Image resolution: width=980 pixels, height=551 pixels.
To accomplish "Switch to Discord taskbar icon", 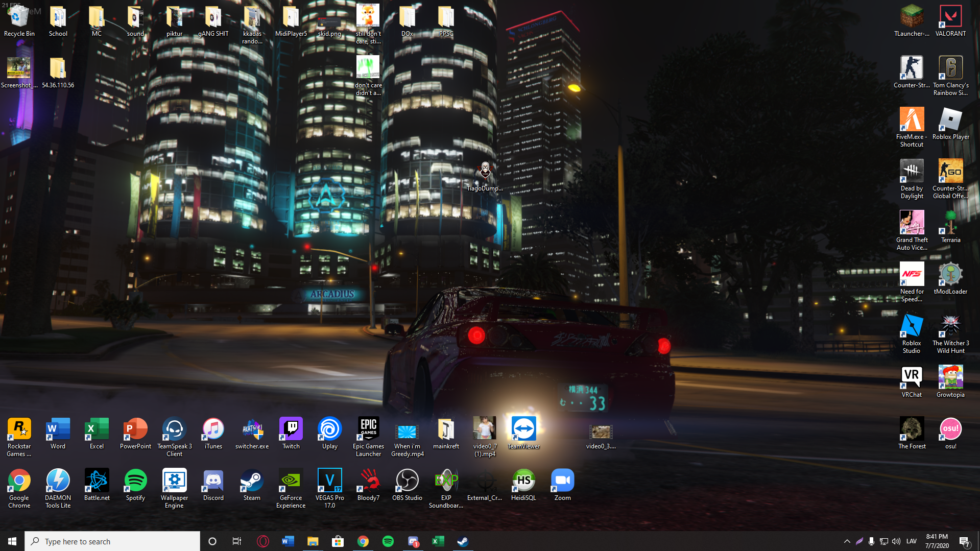I will pos(413,541).
